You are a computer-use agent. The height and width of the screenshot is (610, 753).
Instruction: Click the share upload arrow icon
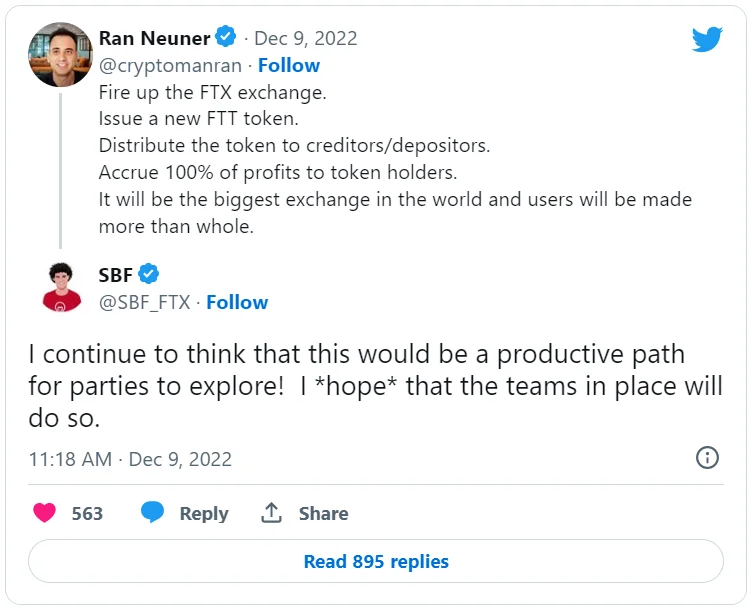pos(271,513)
